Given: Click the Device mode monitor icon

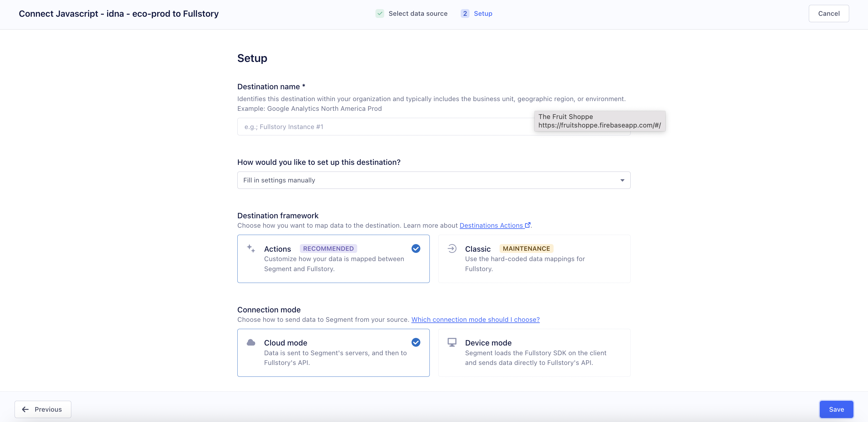Looking at the screenshot, I should pyautogui.click(x=452, y=342).
